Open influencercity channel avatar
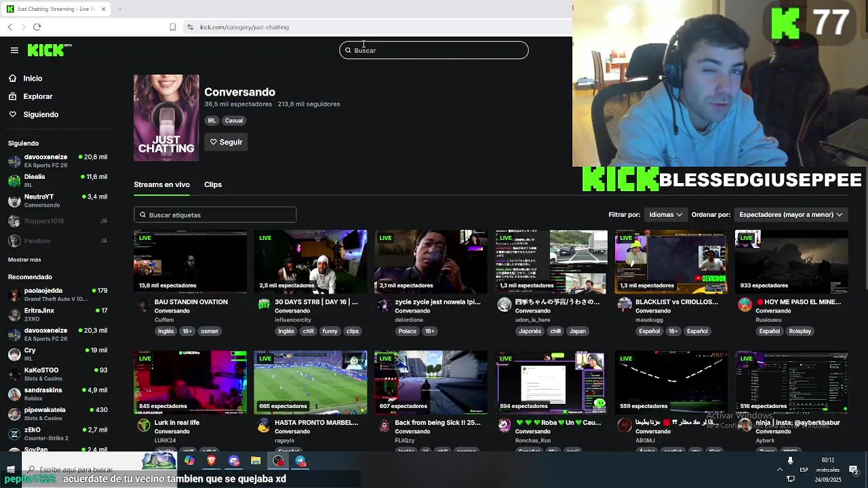 264,305
